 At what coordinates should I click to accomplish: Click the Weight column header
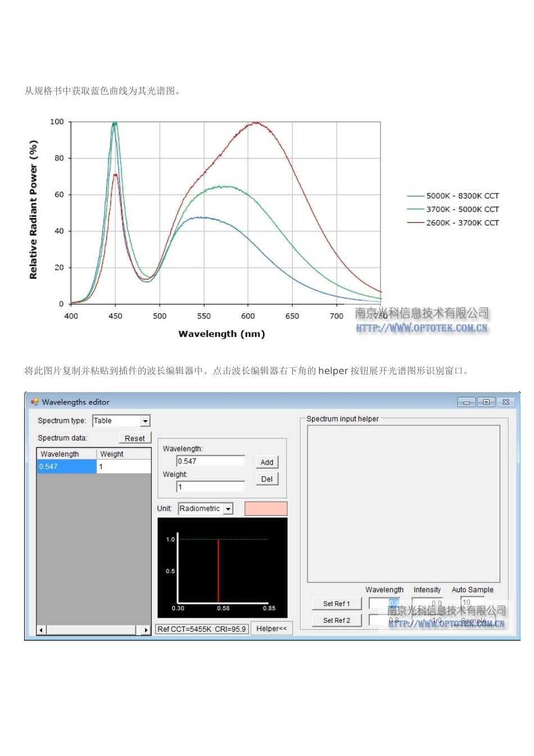coord(124,454)
